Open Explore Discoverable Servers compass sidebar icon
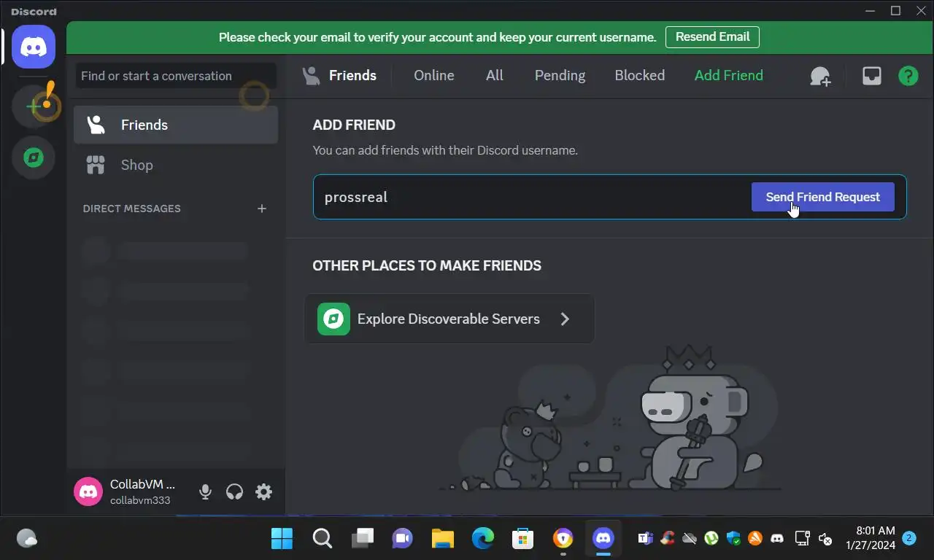Viewport: 934px width, 560px height. click(34, 157)
